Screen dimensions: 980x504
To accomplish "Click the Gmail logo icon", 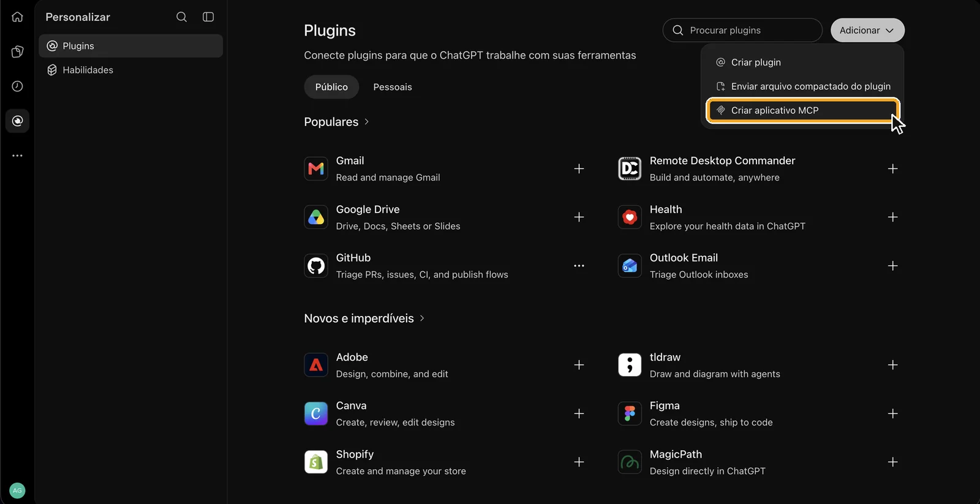I will tap(316, 168).
